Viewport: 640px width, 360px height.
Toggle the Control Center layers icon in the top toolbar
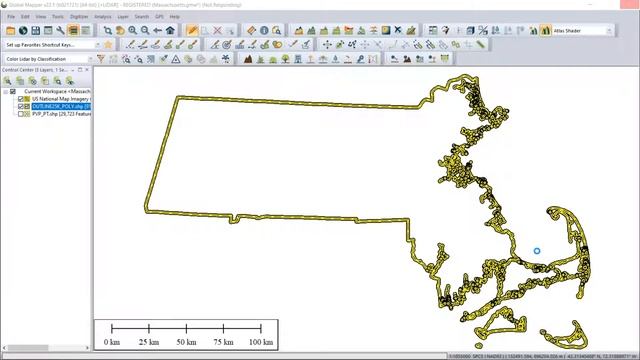pyautogui.click(x=73, y=31)
